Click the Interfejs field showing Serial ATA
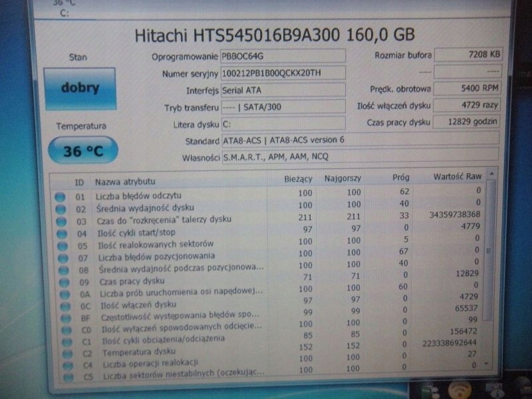 click(283, 90)
